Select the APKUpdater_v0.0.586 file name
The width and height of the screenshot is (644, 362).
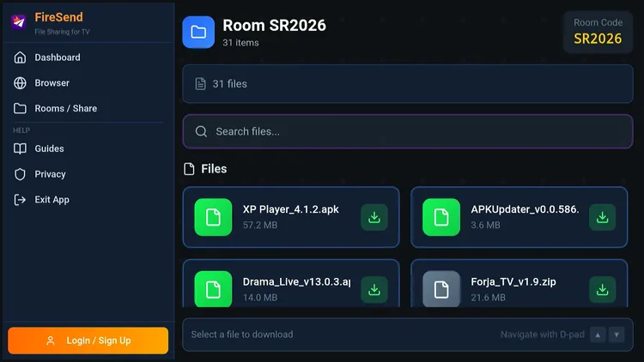[x=525, y=209]
